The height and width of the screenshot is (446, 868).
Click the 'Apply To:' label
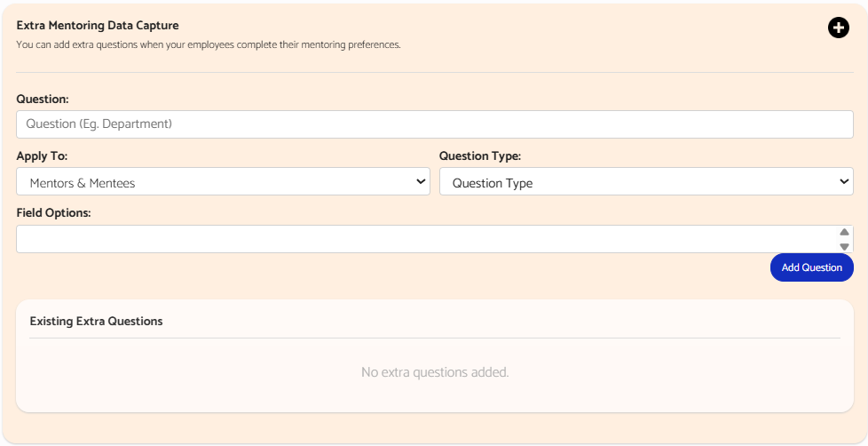click(x=42, y=156)
